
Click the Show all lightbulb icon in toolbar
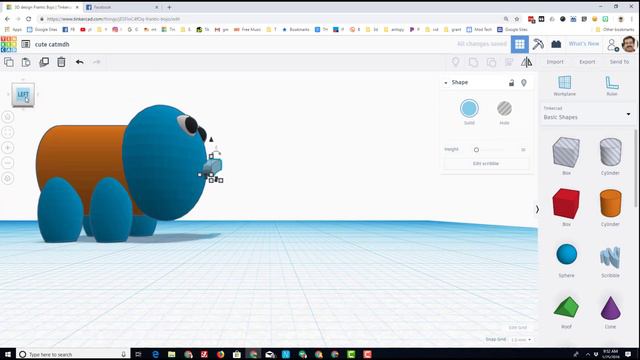(455, 62)
